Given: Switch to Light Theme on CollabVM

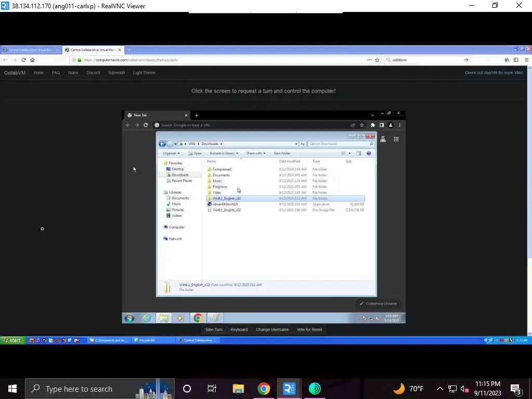Looking at the screenshot, I should coord(144,73).
